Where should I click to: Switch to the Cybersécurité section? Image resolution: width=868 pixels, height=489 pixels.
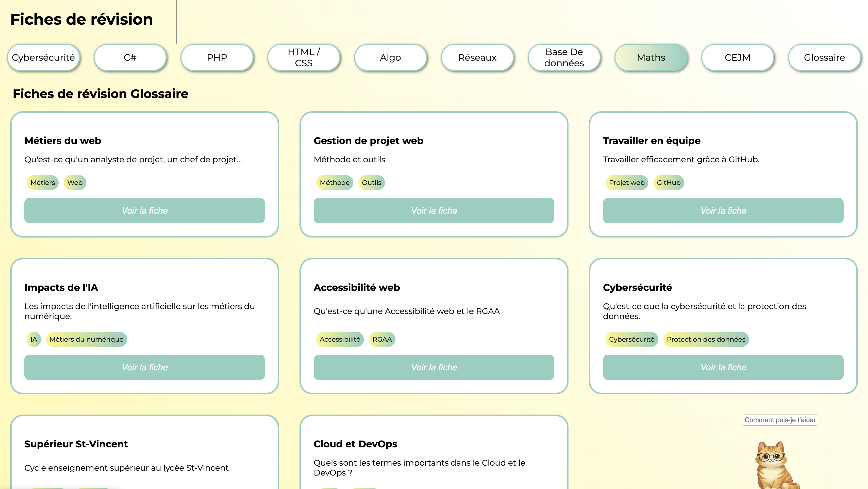(43, 57)
